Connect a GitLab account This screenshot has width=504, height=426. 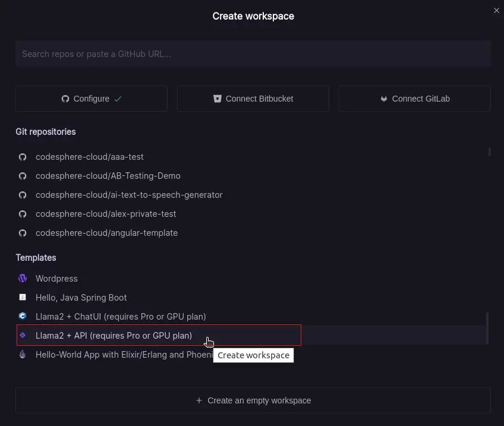pos(414,99)
